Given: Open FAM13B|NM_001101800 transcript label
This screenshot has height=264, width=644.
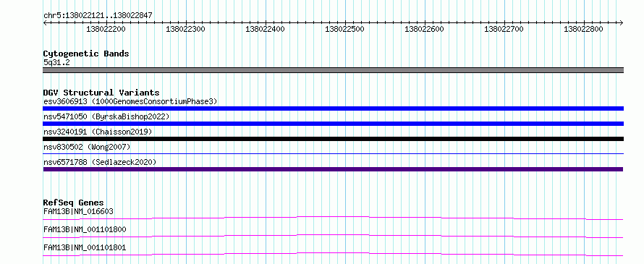Looking at the screenshot, I should pyautogui.click(x=85, y=229).
